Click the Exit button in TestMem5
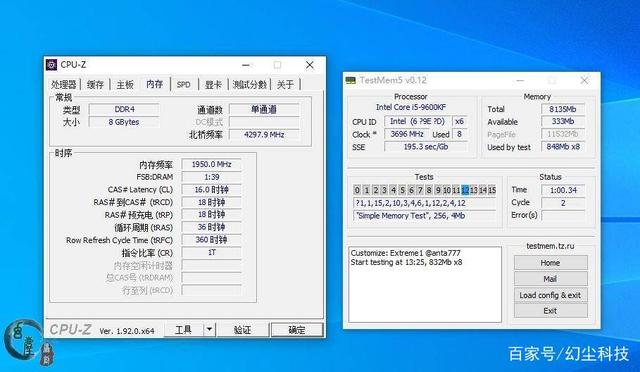Viewport: 640px width, 372px height. (x=550, y=311)
